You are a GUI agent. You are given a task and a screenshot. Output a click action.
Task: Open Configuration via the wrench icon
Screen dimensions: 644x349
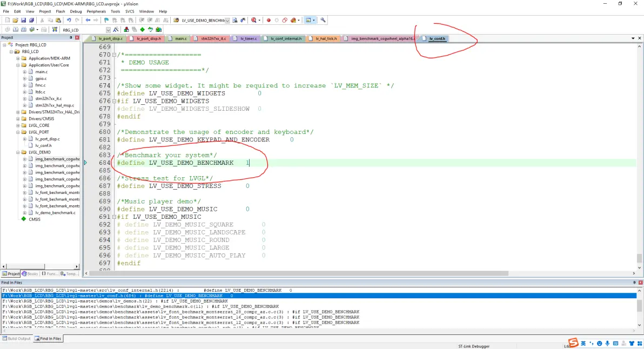[323, 21]
